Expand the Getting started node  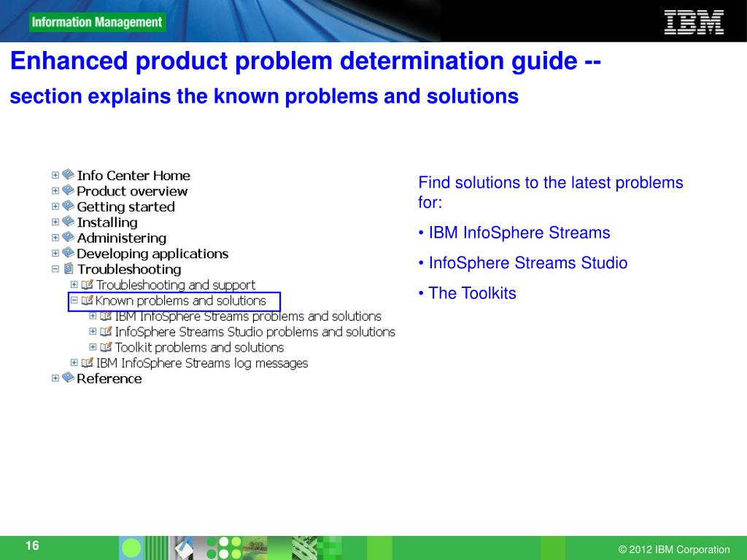pos(55,206)
